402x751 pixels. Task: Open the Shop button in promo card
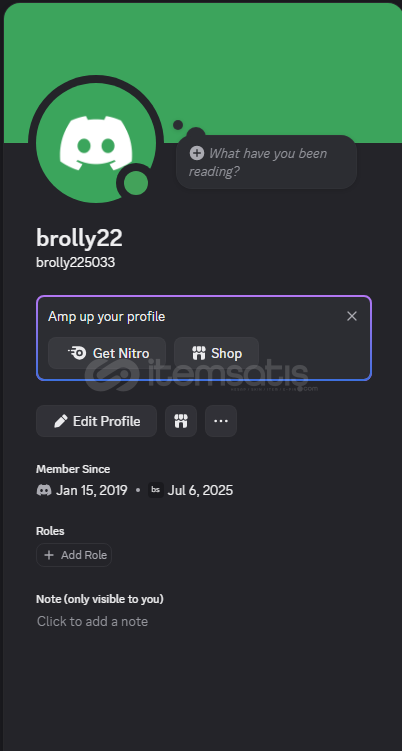pyautogui.click(x=217, y=353)
